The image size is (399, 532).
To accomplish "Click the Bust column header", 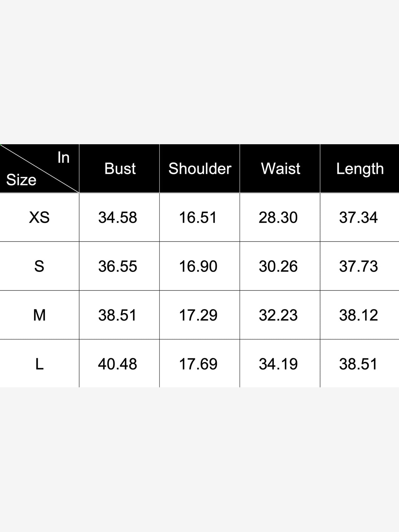I will click(120, 169).
